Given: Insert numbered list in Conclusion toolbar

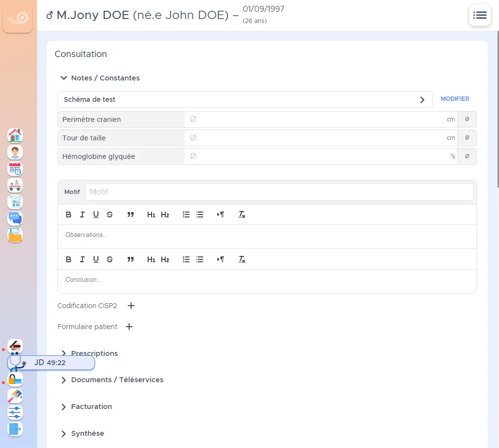Looking at the screenshot, I should point(186,259).
